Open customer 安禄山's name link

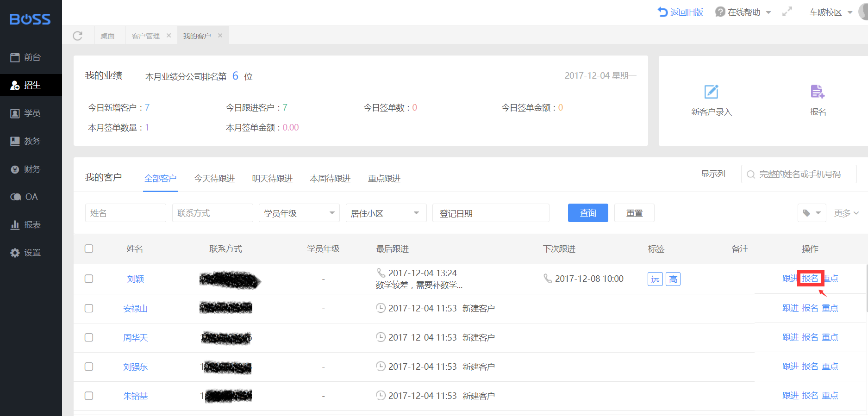point(135,309)
